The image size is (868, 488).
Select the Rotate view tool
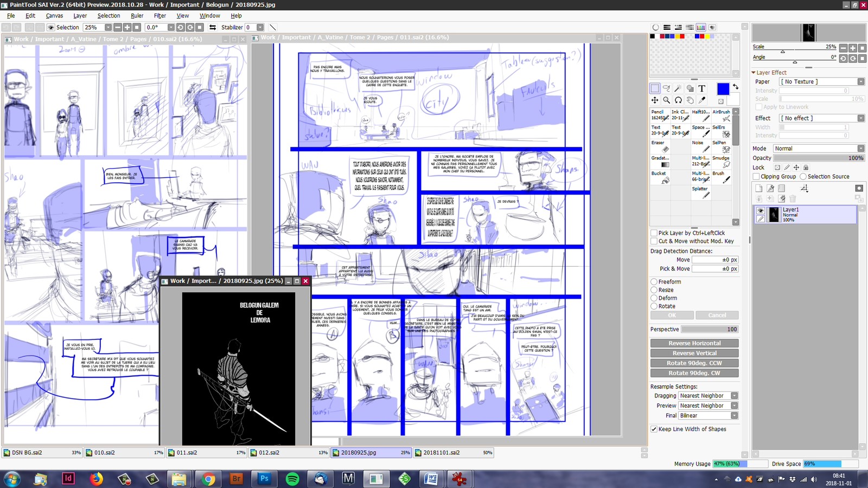pyautogui.click(x=678, y=100)
